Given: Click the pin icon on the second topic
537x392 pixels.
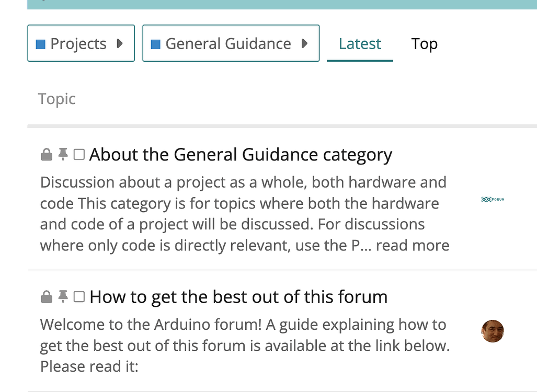Looking at the screenshot, I should pos(63,296).
